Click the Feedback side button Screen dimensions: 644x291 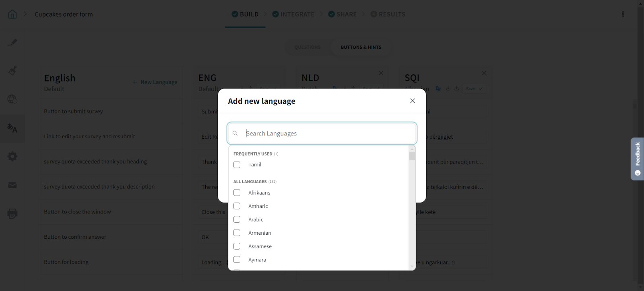tap(637, 159)
